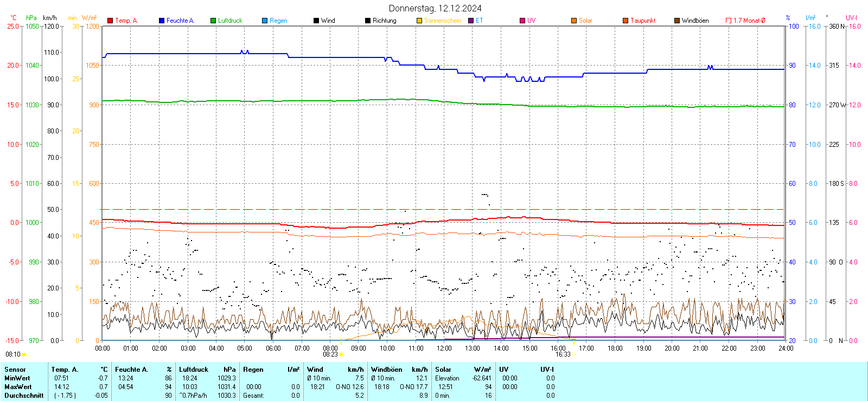Screen dimensions: 868x401
Task: Click the magenta UV legend square
Action: click(x=522, y=21)
